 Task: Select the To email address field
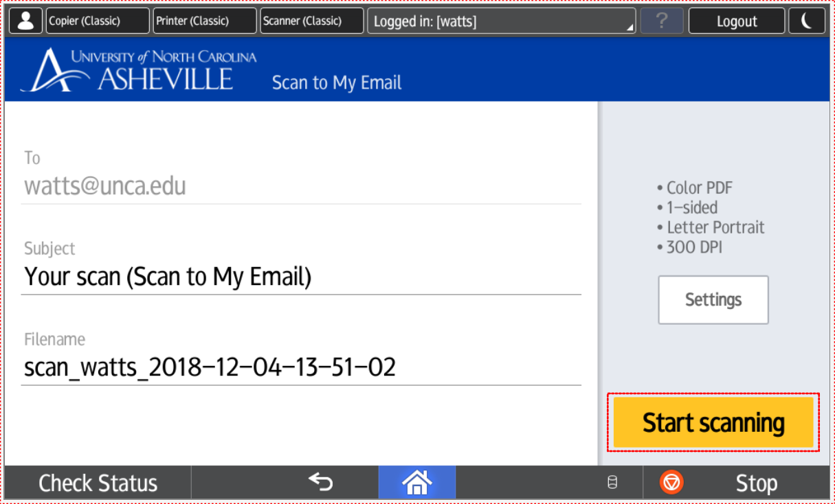pos(301,187)
